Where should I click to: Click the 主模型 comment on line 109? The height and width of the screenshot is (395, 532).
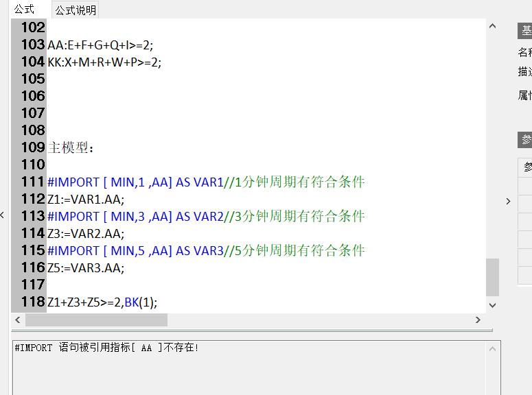pos(71,148)
